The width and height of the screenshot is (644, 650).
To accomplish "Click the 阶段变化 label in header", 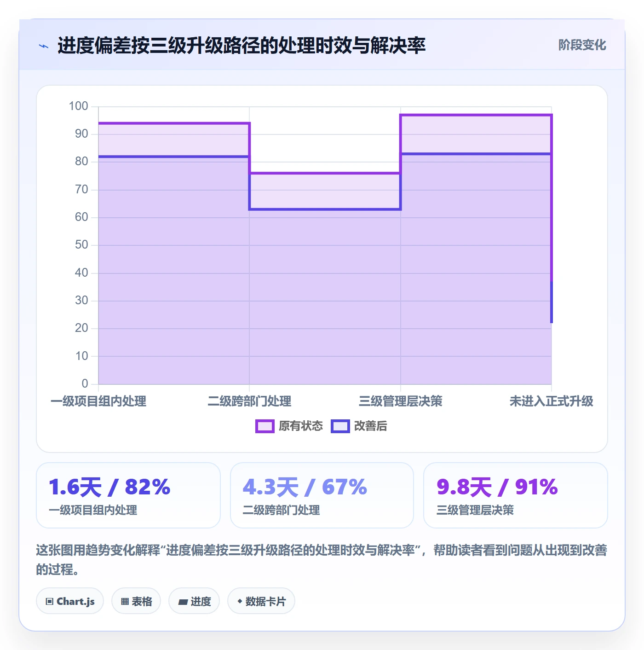I will (582, 45).
